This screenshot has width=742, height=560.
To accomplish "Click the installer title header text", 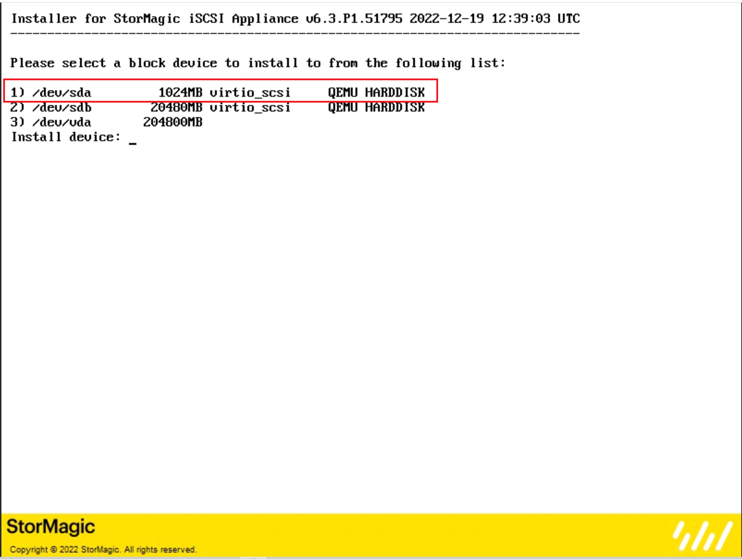I will 296,18.
